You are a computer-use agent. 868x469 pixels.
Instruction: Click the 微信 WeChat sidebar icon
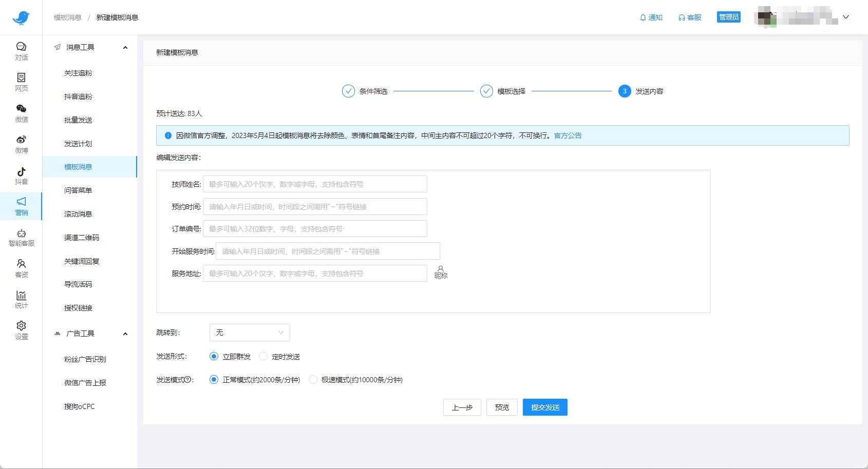pos(21,109)
